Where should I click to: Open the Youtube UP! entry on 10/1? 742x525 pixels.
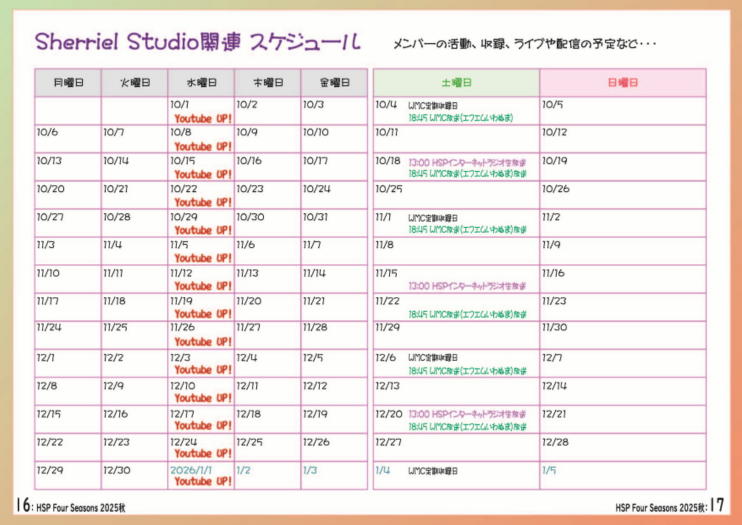[x=203, y=118]
